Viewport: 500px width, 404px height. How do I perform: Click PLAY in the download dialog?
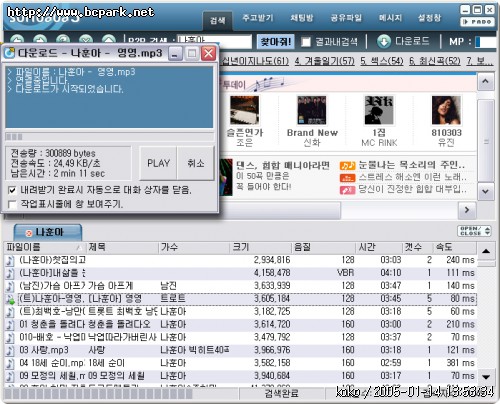(x=158, y=163)
